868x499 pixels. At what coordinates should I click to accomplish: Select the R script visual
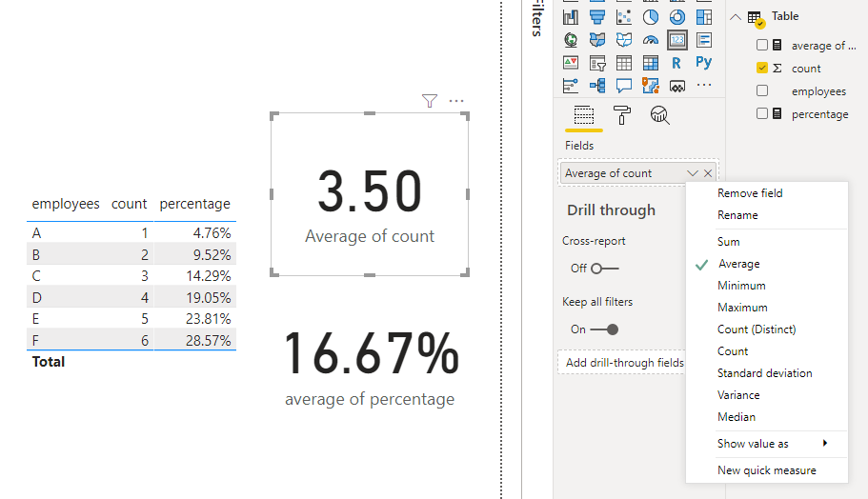click(x=677, y=63)
